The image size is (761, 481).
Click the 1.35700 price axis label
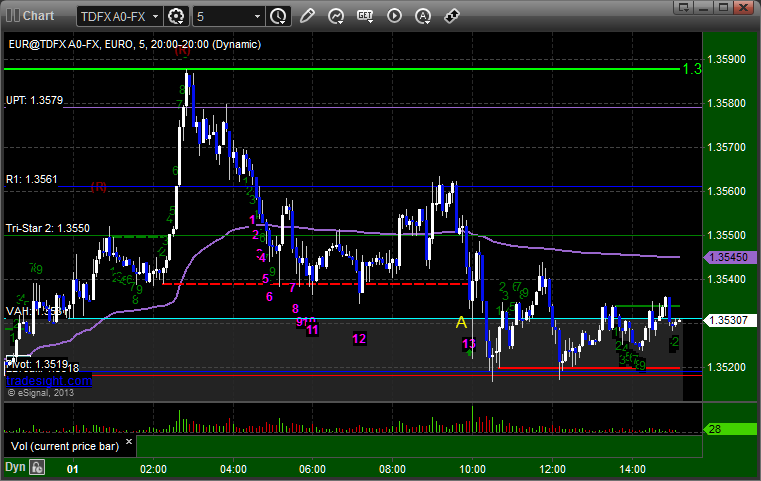click(x=727, y=148)
